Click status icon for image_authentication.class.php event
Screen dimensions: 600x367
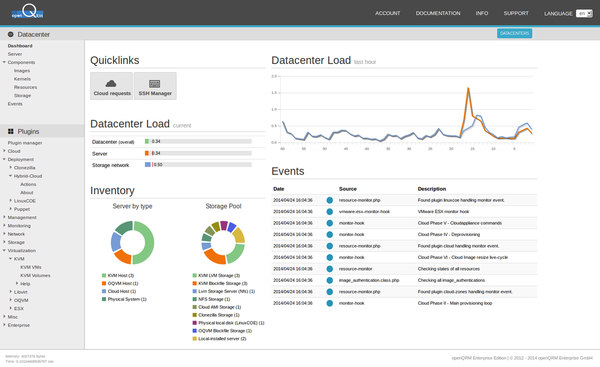(x=329, y=281)
